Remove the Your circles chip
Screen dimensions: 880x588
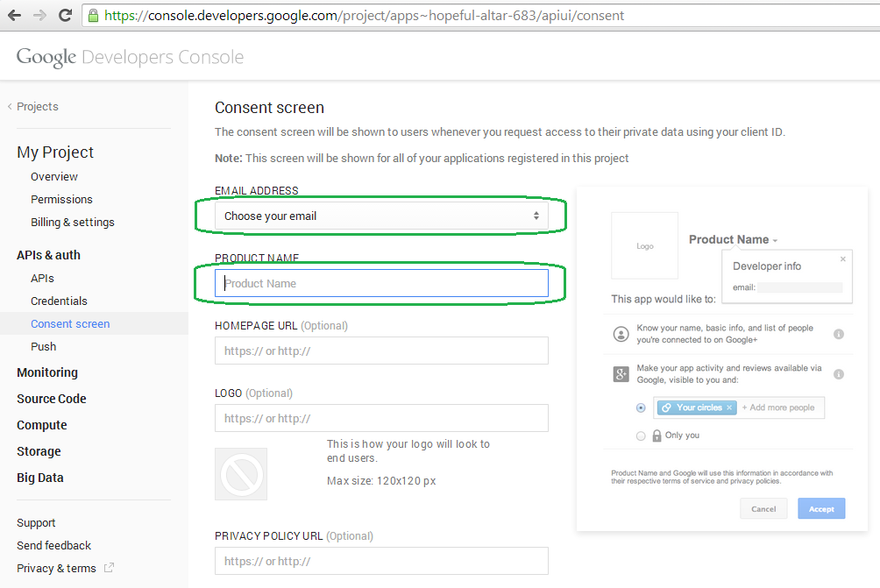pos(729,407)
